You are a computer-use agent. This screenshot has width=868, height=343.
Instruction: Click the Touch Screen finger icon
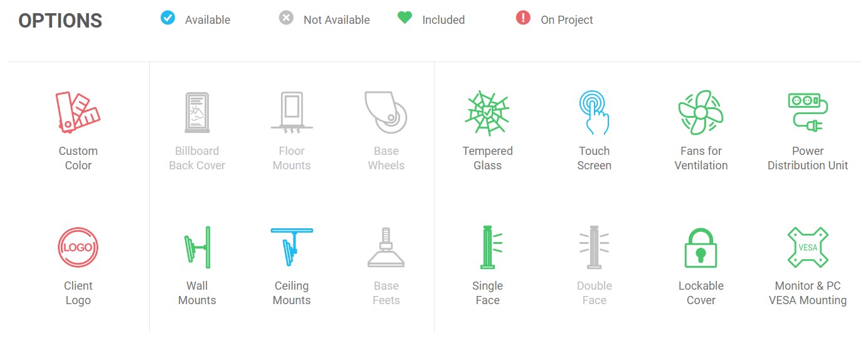pos(594,112)
